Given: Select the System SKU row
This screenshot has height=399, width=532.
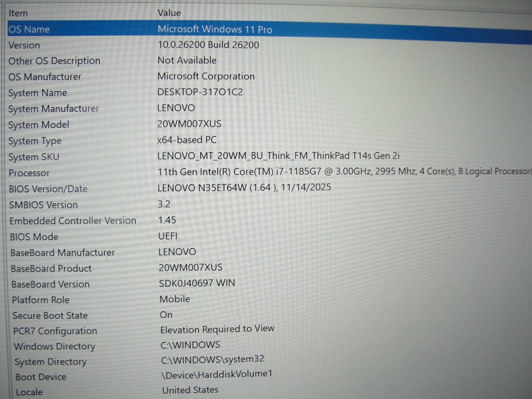Looking at the screenshot, I should click(x=34, y=157).
